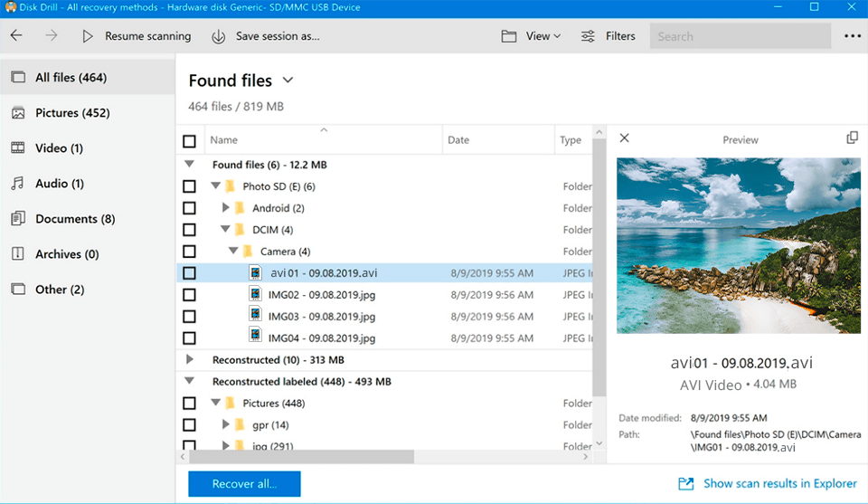Select Pictures (452) category

pos(88,112)
